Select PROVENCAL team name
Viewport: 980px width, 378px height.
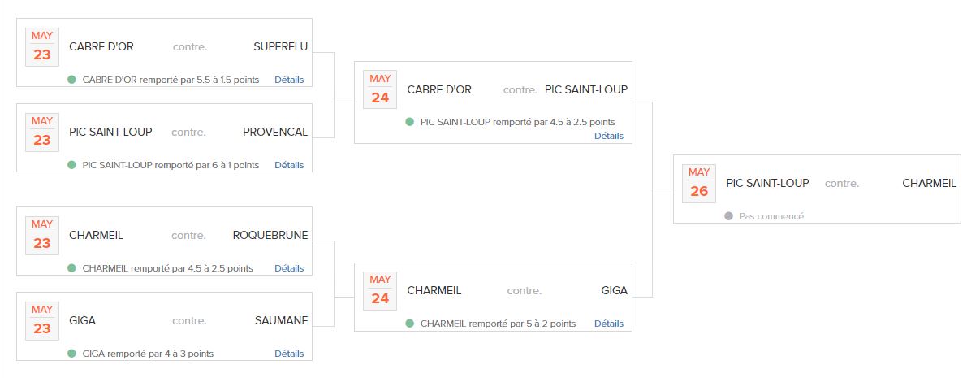[275, 132]
